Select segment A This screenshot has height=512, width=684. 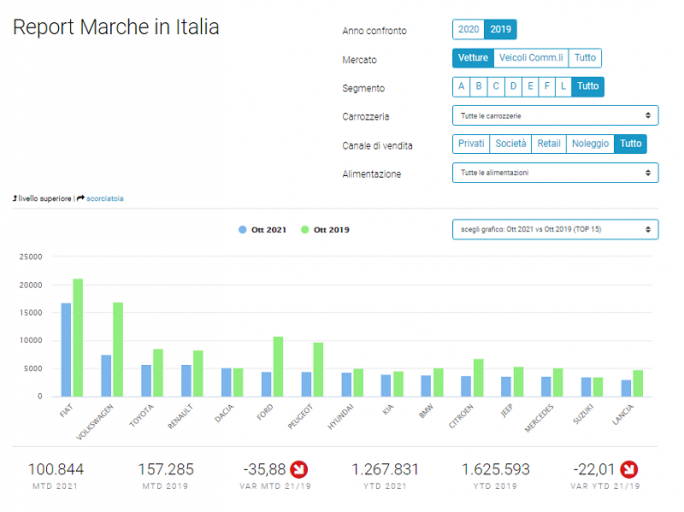(461, 86)
